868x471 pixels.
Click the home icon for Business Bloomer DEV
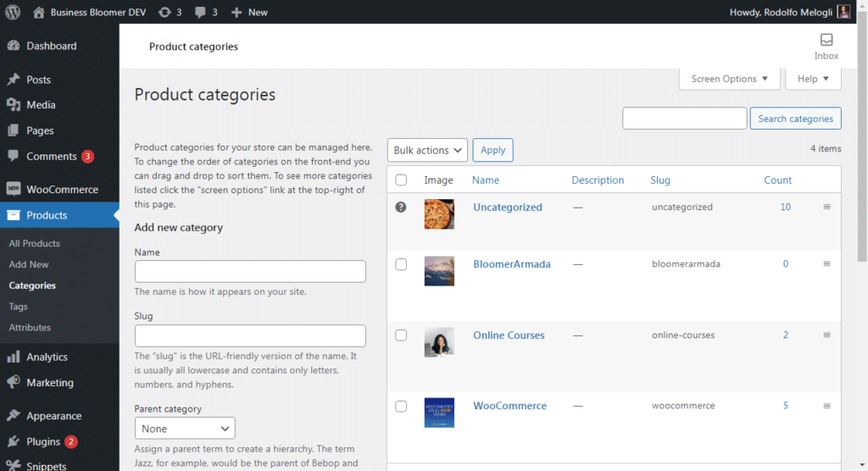[38, 12]
